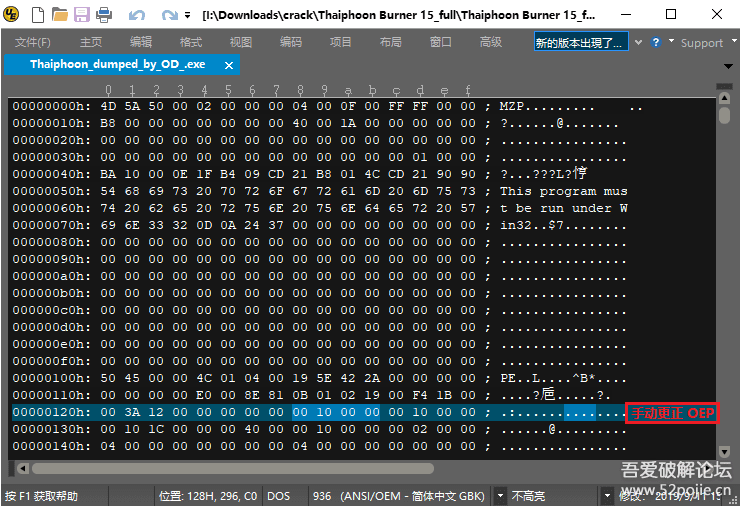Expand the new version notification dropdown
741x507 pixels.
pos(638,42)
